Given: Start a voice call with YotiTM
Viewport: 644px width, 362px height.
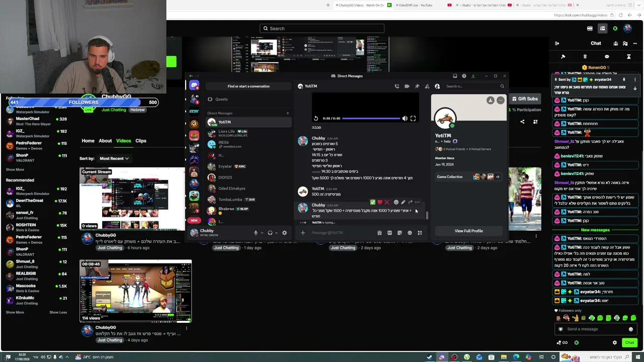Looking at the screenshot, I should (x=397, y=86).
